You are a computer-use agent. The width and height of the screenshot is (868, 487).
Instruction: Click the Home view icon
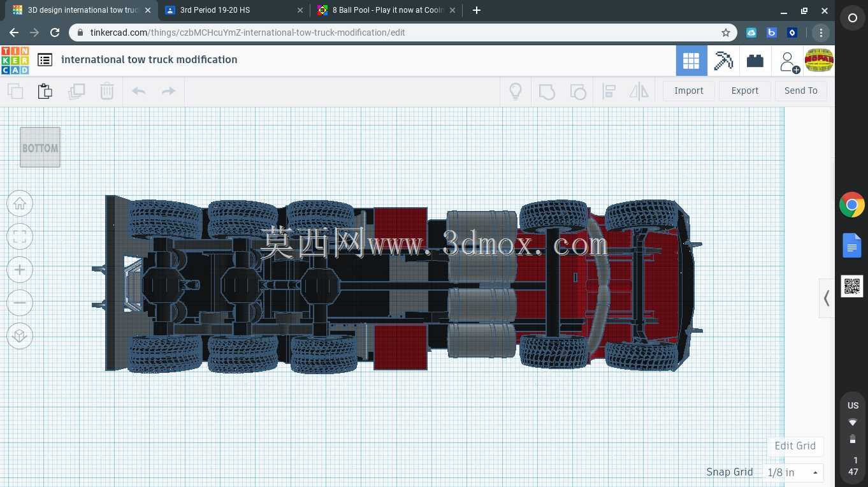(20, 203)
